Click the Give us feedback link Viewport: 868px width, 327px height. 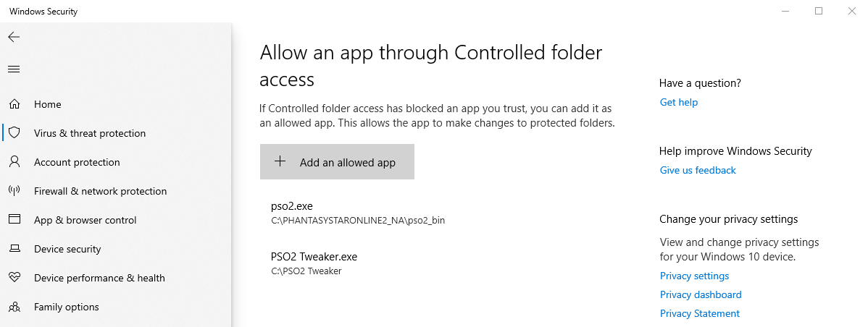[x=698, y=170]
